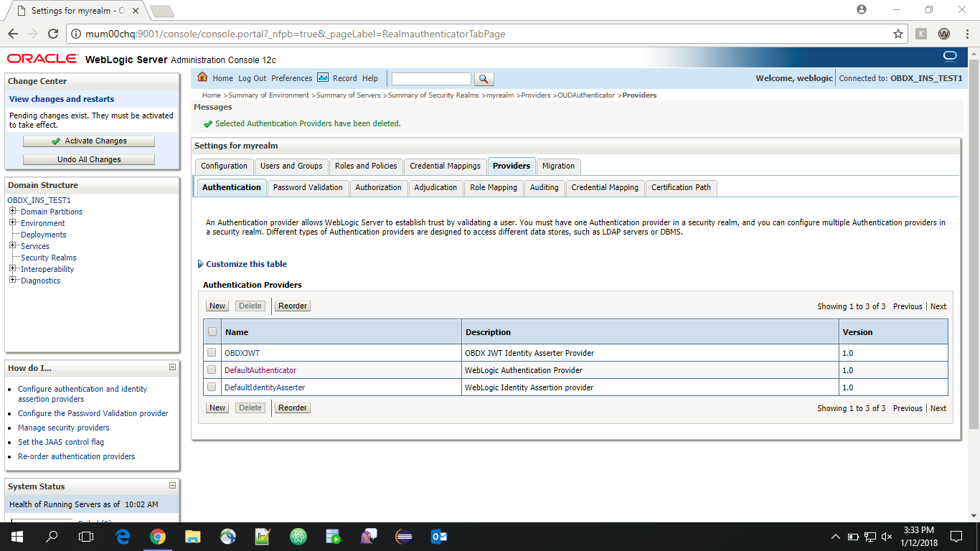Expand the Interoperability tree node
Viewport: 980px width, 551px height.
[13, 268]
